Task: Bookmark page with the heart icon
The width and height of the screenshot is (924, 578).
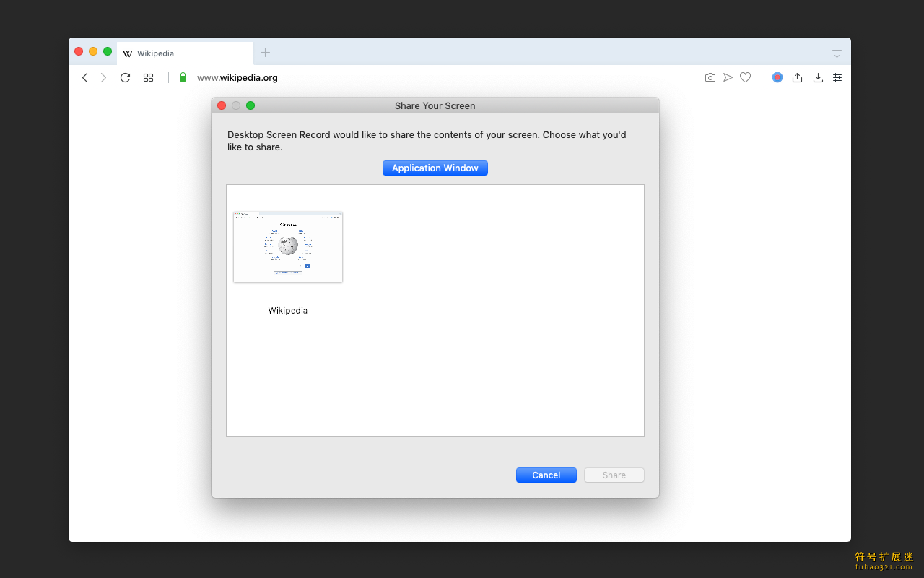Action: click(x=746, y=77)
